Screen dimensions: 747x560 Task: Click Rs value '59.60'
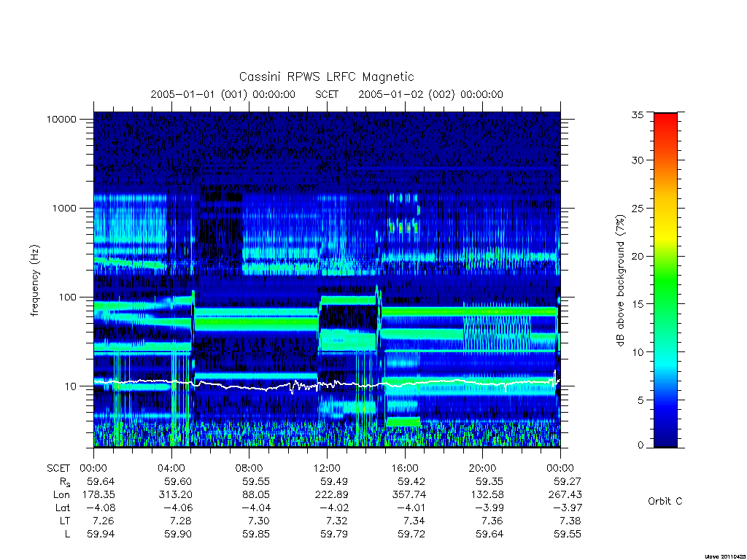click(x=178, y=481)
